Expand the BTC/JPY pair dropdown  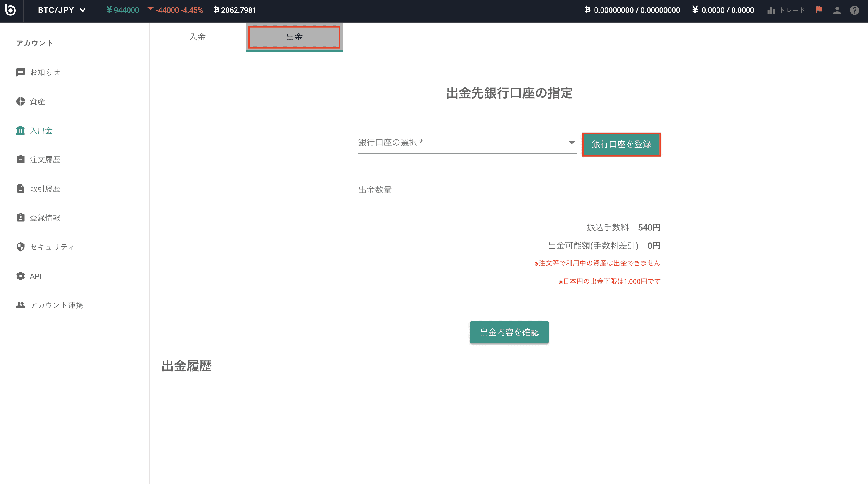point(62,10)
